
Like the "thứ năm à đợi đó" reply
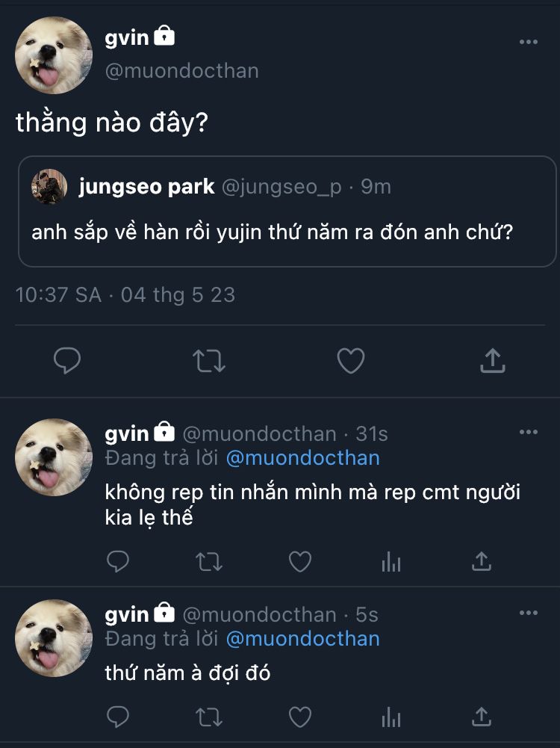tap(300, 717)
